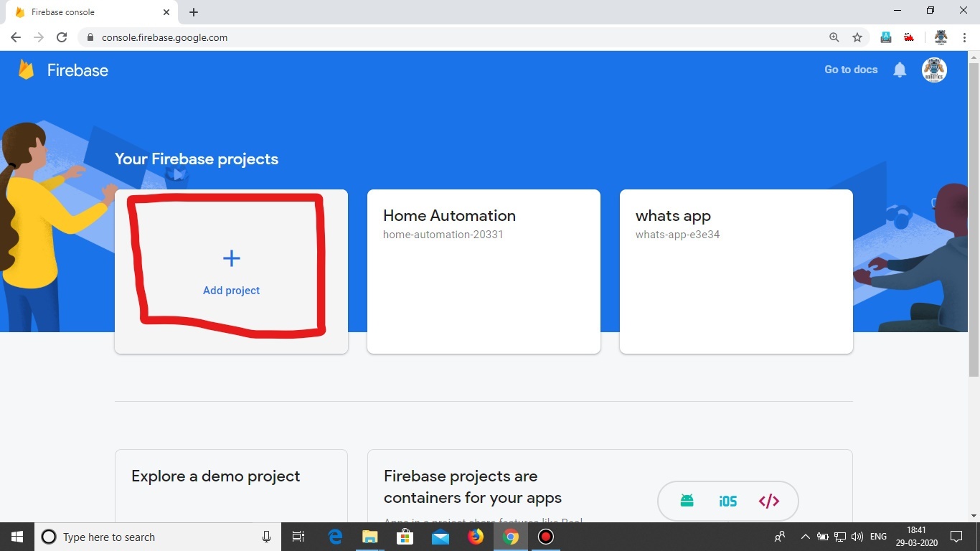Open the Chrome profile avatar

coord(941,37)
